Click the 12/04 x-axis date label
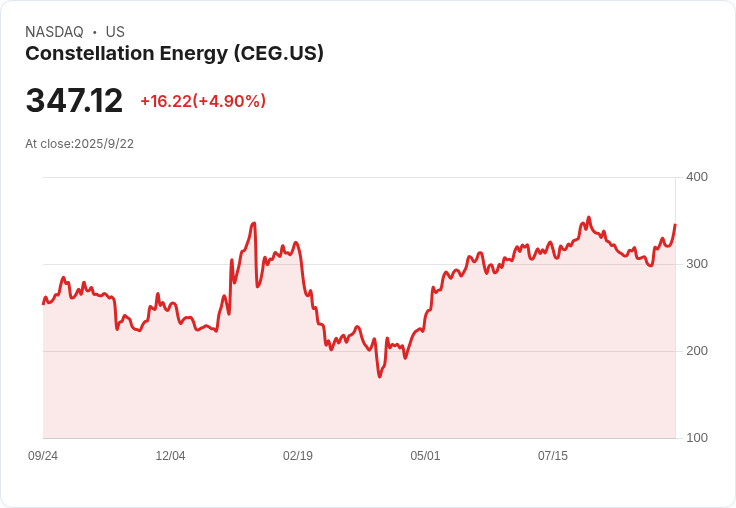 tap(170, 455)
